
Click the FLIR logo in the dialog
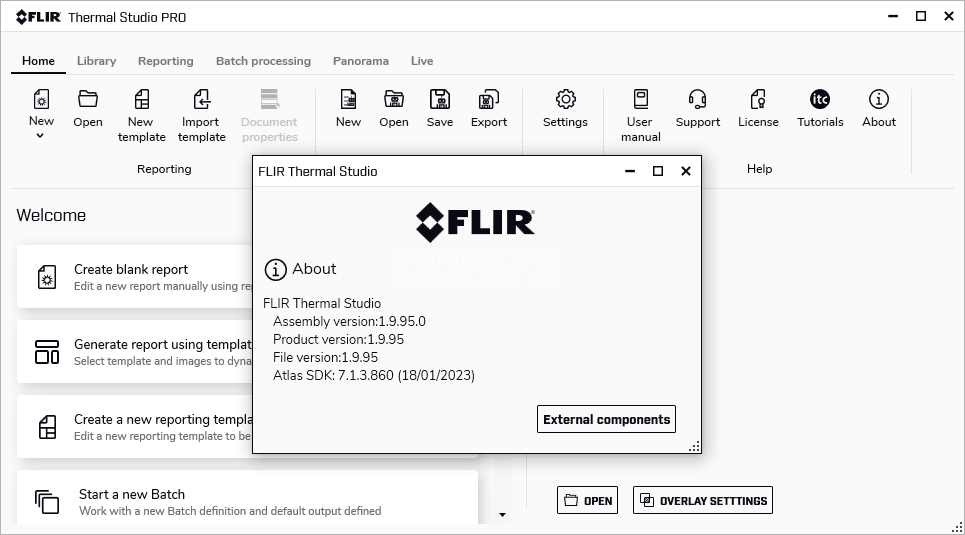tap(475, 222)
